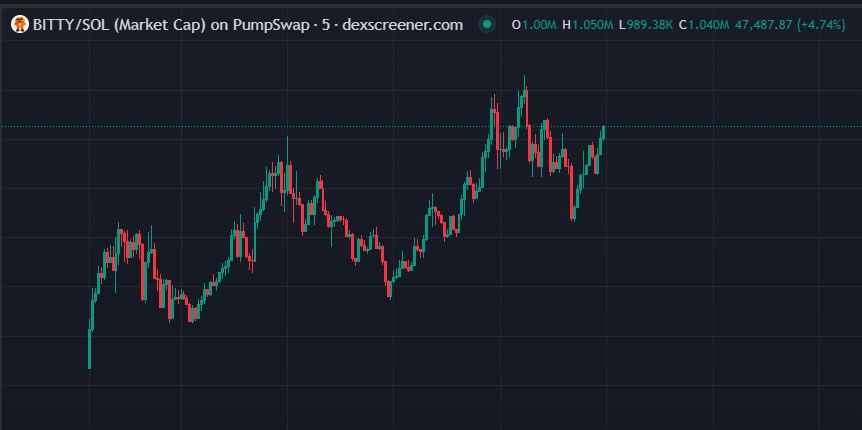Screen dimensions: 862x430
Task: Click the open value O1.00M
Action: (x=534, y=25)
